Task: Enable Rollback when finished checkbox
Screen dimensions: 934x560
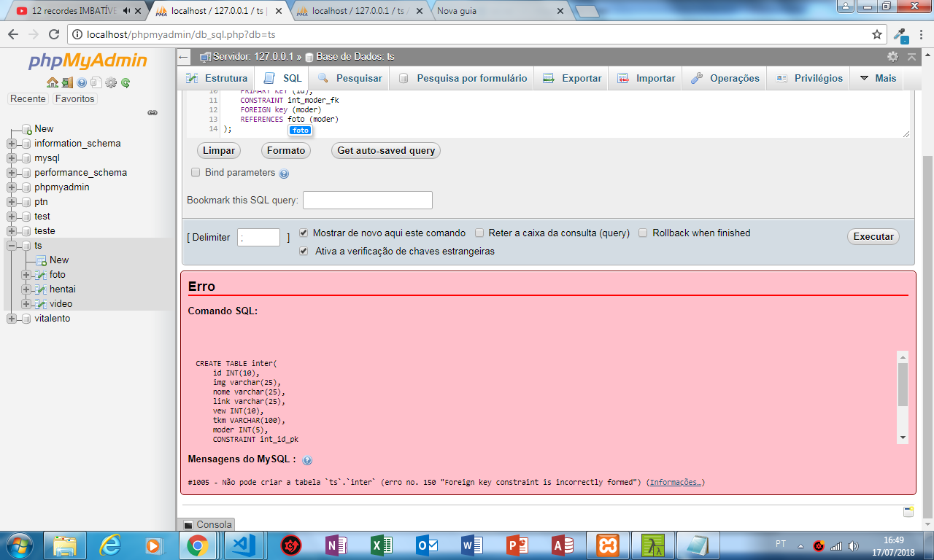Action: (644, 233)
